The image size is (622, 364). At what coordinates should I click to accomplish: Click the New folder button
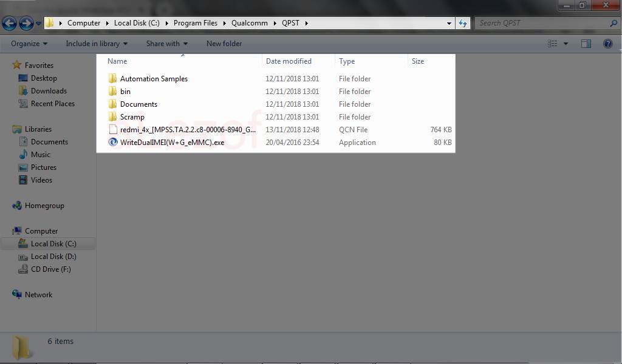[224, 44]
